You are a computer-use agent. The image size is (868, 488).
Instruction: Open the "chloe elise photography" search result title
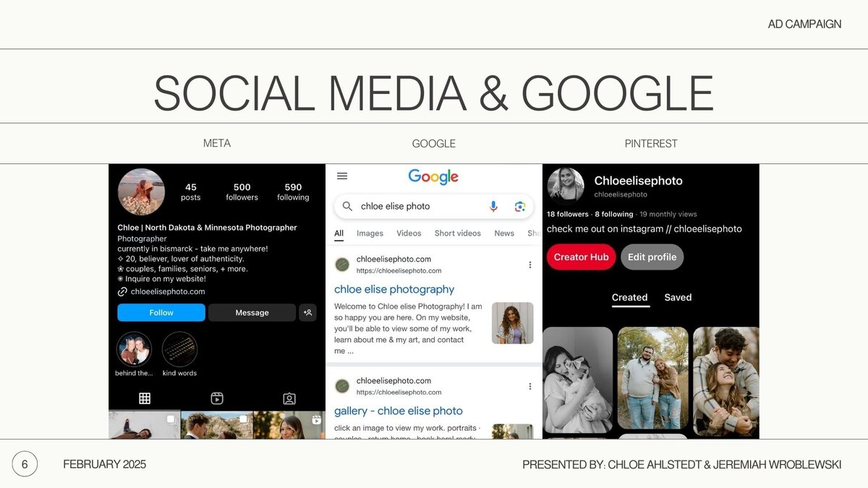pyautogui.click(x=394, y=289)
